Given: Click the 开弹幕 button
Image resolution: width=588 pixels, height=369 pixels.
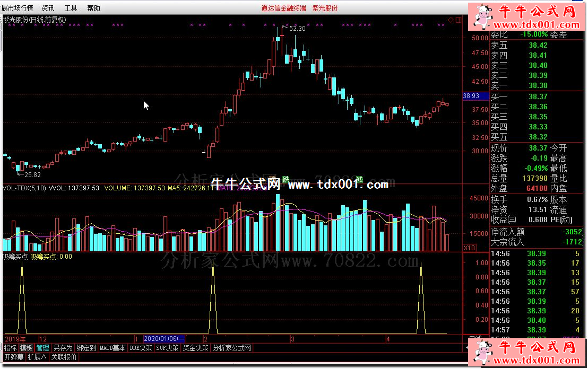Looking at the screenshot, I should point(14,357).
